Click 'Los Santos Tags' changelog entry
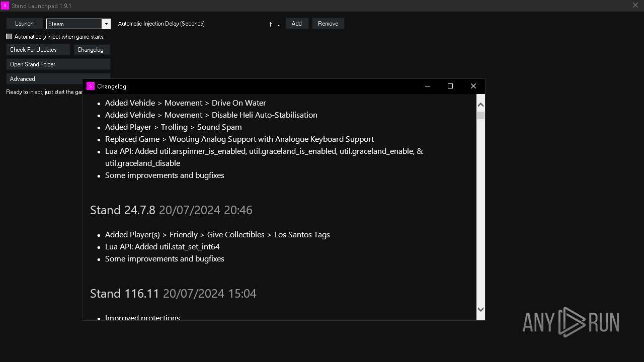The height and width of the screenshot is (362, 644). tap(217, 235)
